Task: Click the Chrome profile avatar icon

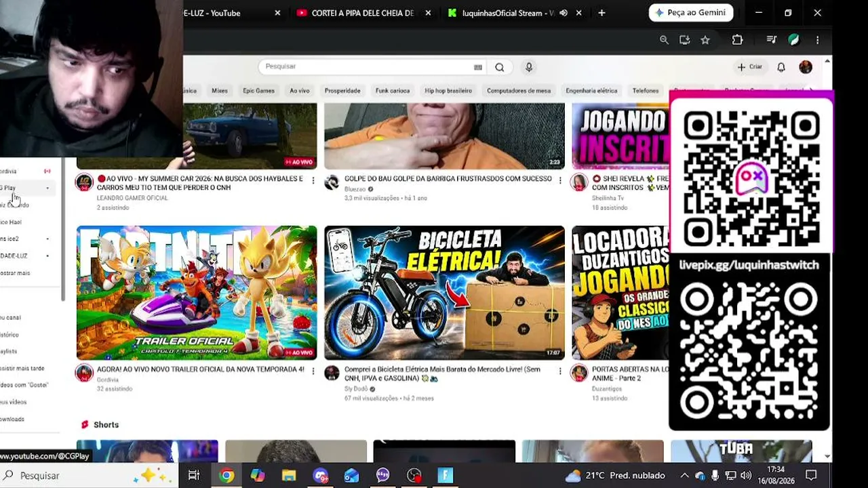Action: click(793, 40)
